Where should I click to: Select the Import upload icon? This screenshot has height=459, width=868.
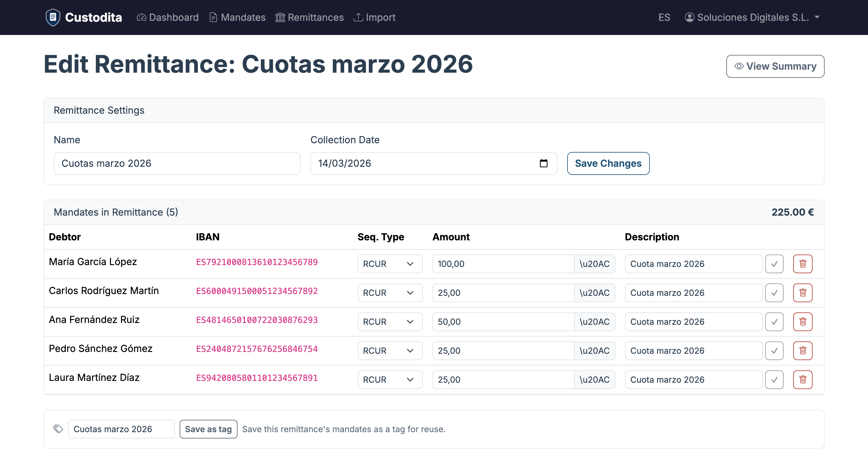point(358,17)
